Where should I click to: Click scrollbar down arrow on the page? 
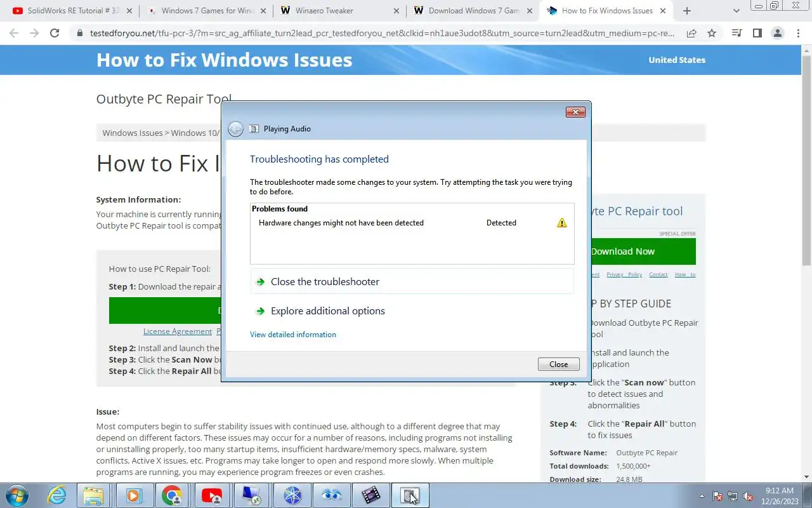coord(806,478)
